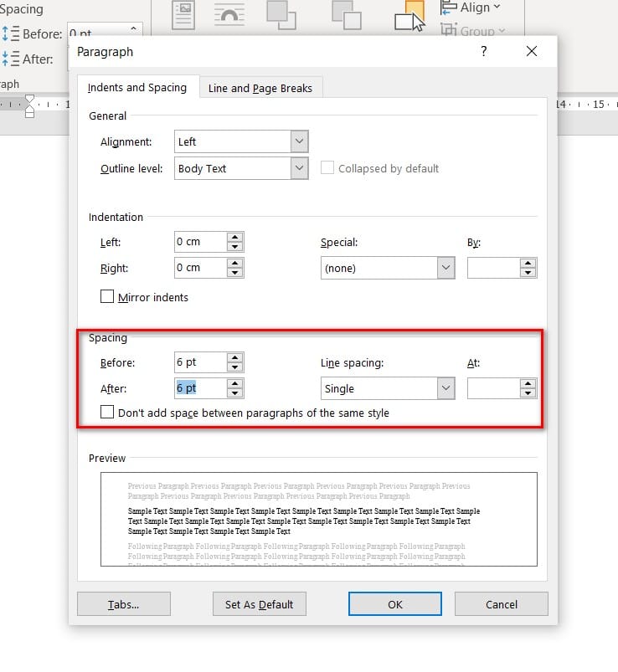Image resolution: width=618 pixels, height=672 pixels.
Task: Close the Paragraph dialog with X
Action: click(x=532, y=51)
